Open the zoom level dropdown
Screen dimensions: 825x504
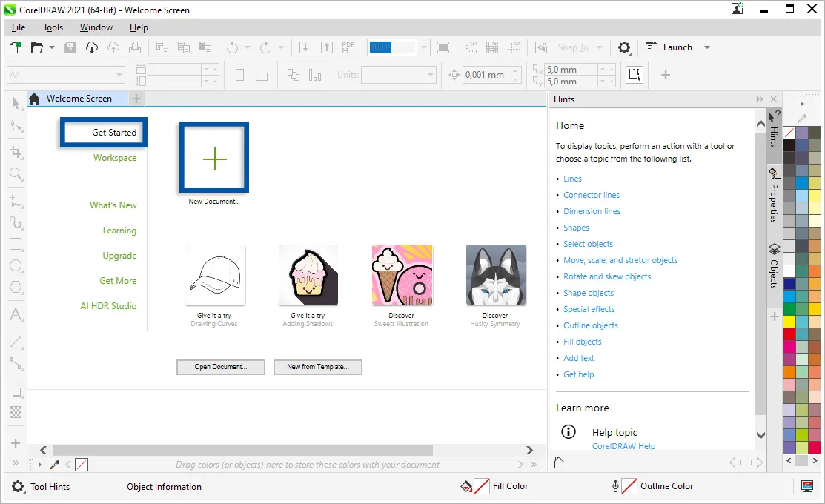point(423,47)
